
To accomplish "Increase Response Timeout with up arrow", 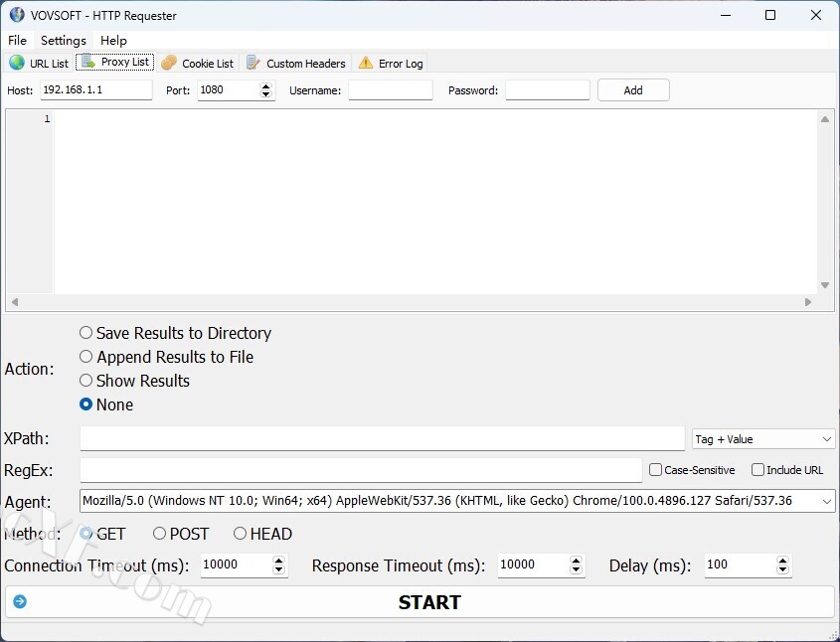I will (x=576, y=561).
